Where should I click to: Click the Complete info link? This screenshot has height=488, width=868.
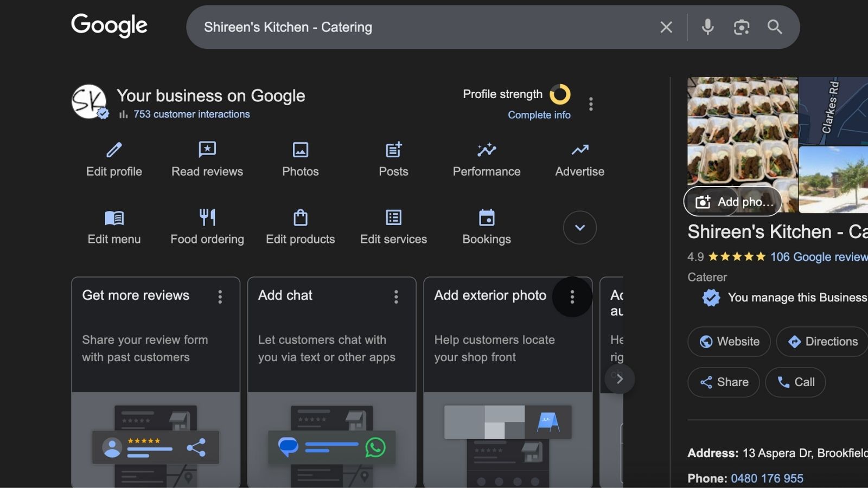pos(539,114)
